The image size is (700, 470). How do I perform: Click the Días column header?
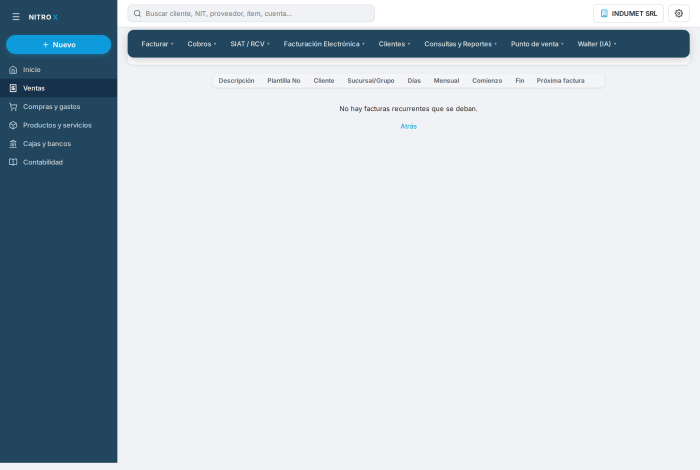[414, 81]
